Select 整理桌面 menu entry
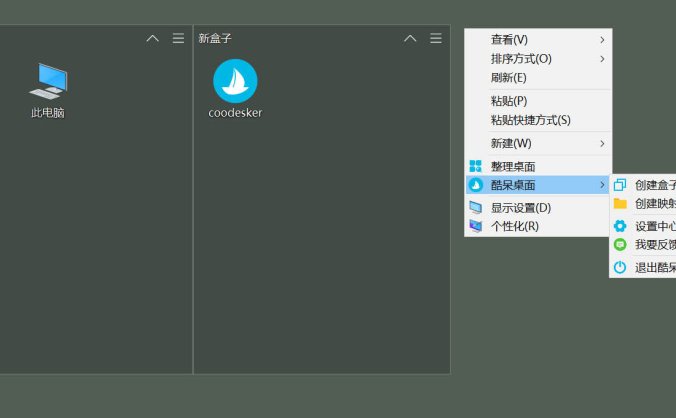Screen dimensions: 676x418 pos(538,166)
